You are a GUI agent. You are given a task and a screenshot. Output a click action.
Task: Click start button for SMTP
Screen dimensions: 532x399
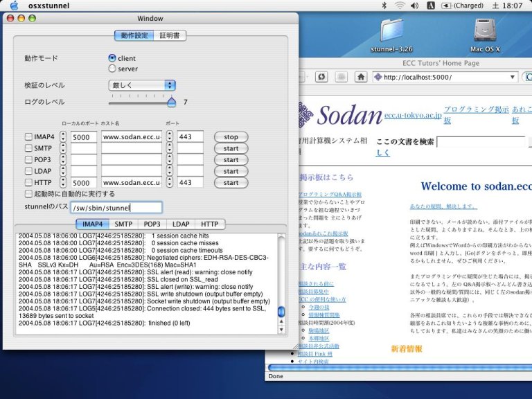pyautogui.click(x=231, y=148)
